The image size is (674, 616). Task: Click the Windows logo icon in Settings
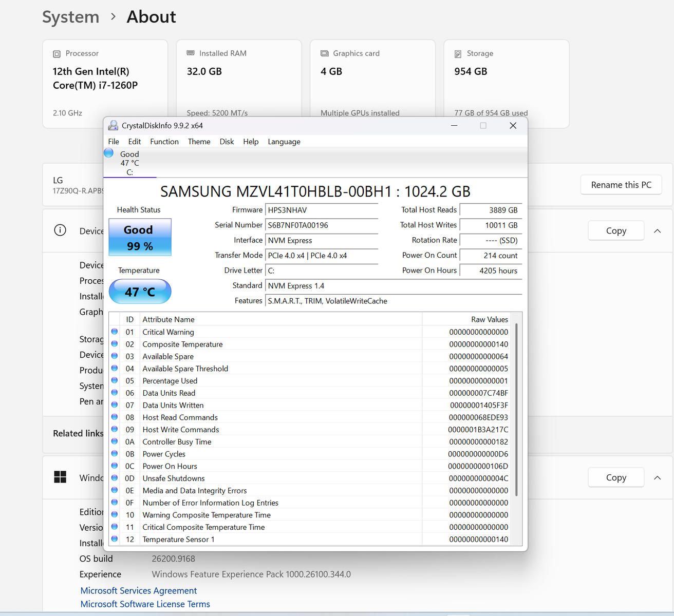[x=60, y=477]
